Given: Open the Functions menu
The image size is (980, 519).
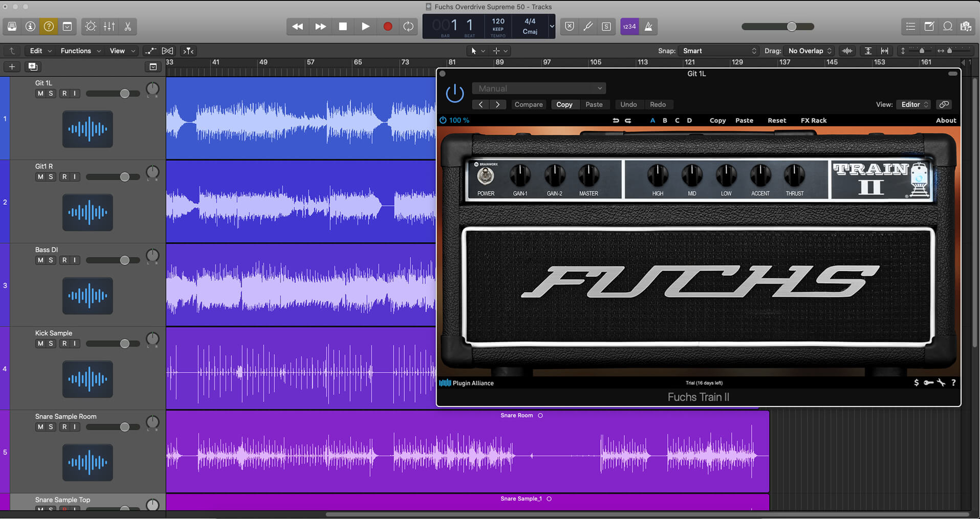Looking at the screenshot, I should point(80,51).
